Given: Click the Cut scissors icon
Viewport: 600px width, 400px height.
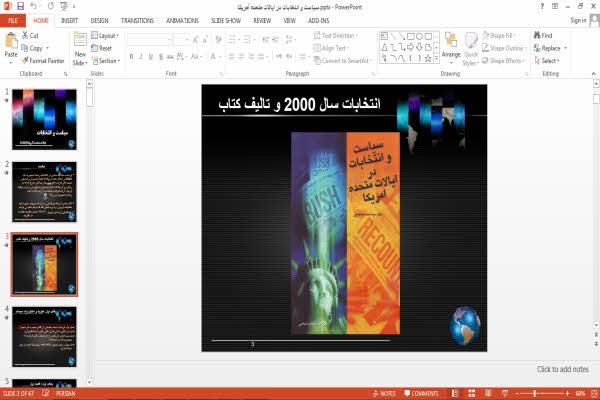Looking at the screenshot, I should pyautogui.click(x=24, y=35).
